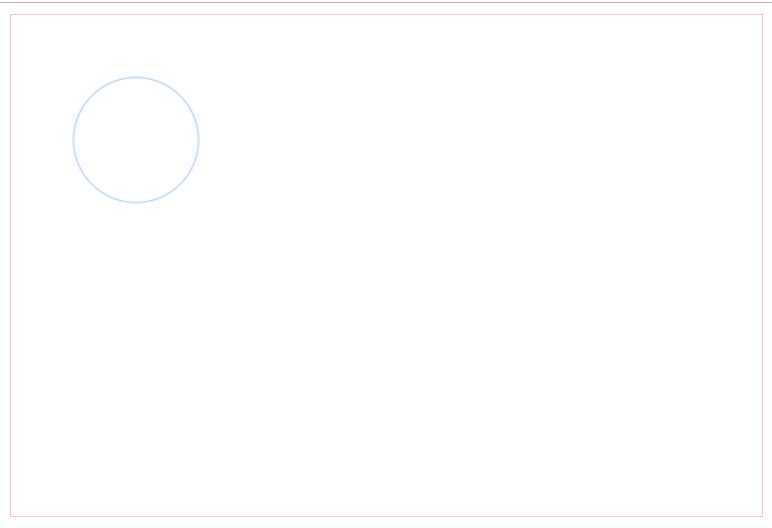This screenshot has height=528, width=772.
Task: Click the canvas frame's left border
Action: point(10,265)
